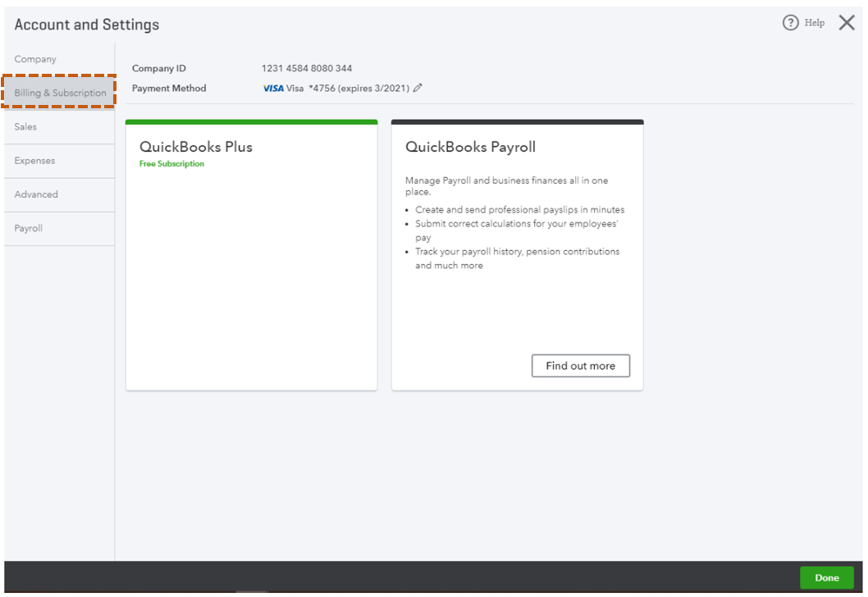Switch to the Sales tab
The width and height of the screenshot is (868, 597).
tap(59, 127)
